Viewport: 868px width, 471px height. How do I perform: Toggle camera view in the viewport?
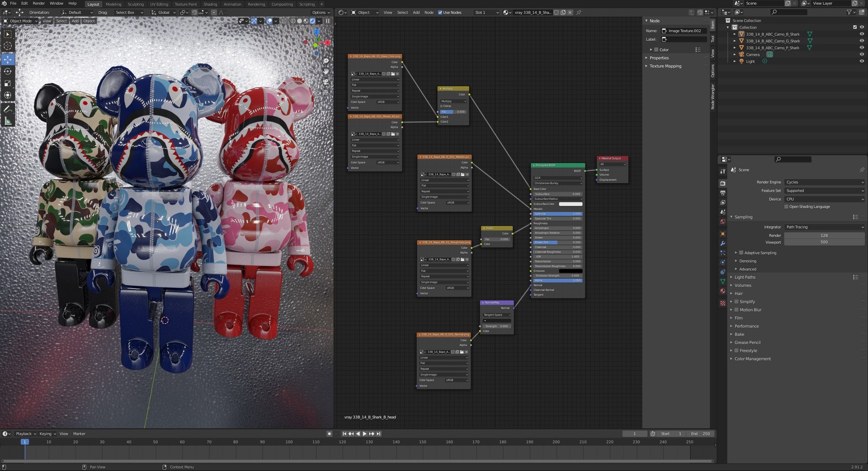coord(325,81)
